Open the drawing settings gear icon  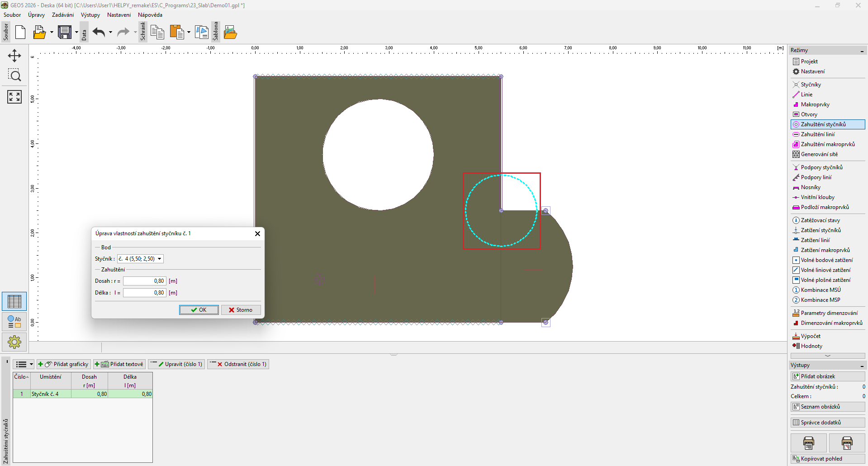point(14,342)
